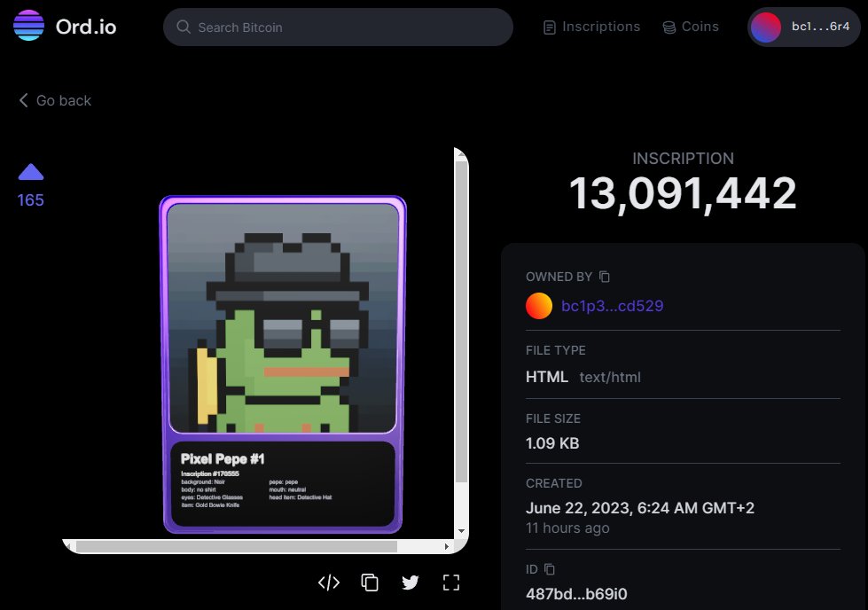Click the text/html MIME type

[610, 377]
